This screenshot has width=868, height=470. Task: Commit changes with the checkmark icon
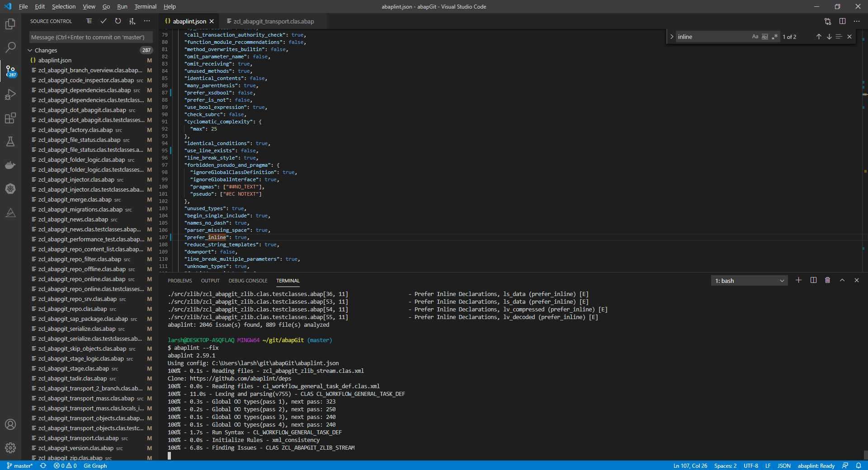pos(104,21)
